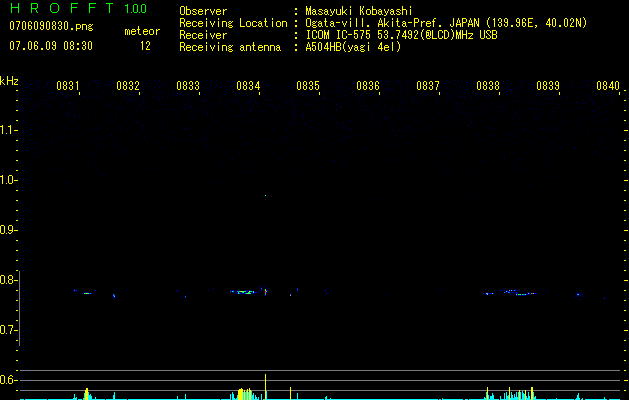Screen dimensions: 629x400
Task: Click the isolated dot near 0.97 kHz
Action: [x=265, y=195]
